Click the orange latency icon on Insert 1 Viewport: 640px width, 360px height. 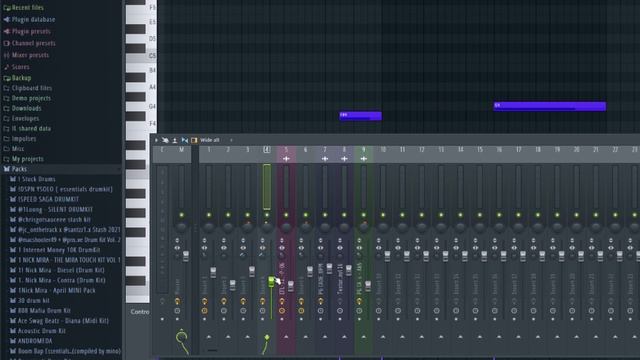point(204,301)
